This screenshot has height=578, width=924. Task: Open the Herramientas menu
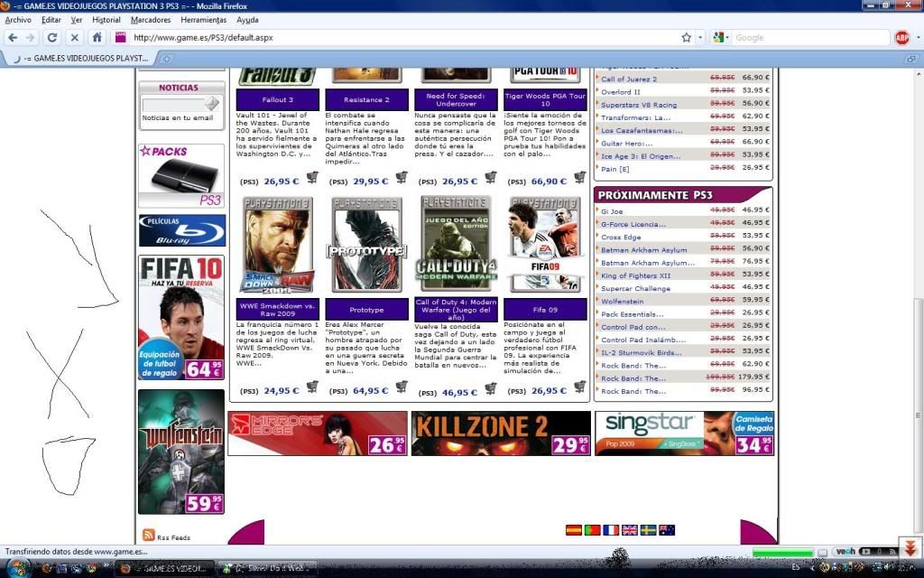204,19
